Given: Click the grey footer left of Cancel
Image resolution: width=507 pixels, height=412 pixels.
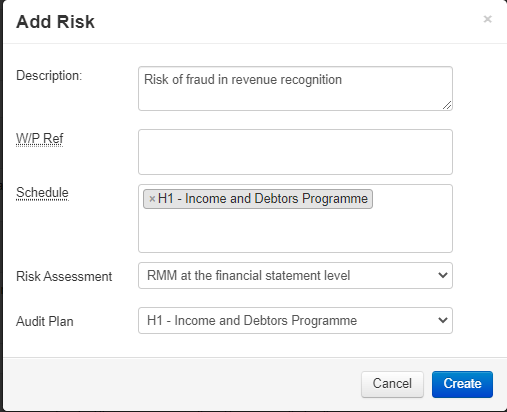Looking at the screenshot, I should pyautogui.click(x=182, y=384).
